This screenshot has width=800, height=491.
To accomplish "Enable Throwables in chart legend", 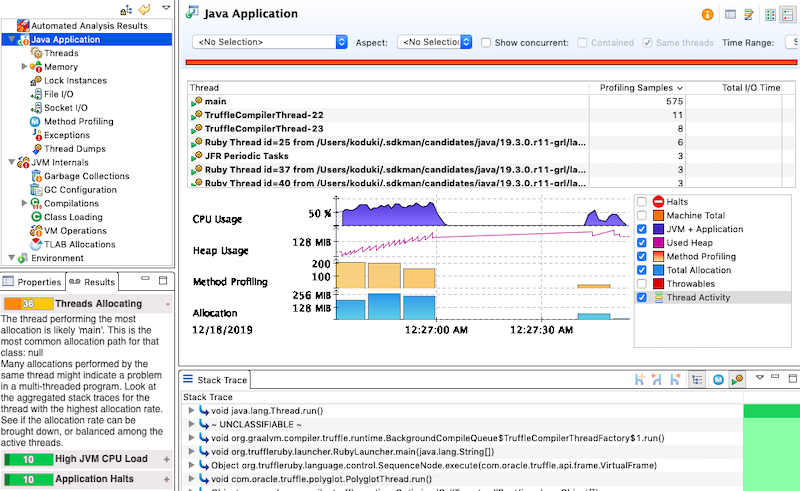I will pos(642,284).
